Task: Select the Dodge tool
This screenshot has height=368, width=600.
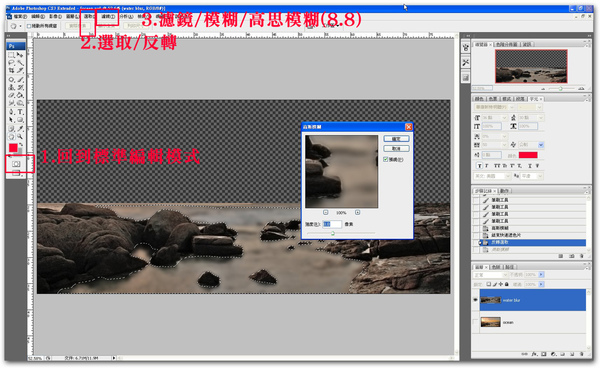Action: pyautogui.click(x=20, y=103)
